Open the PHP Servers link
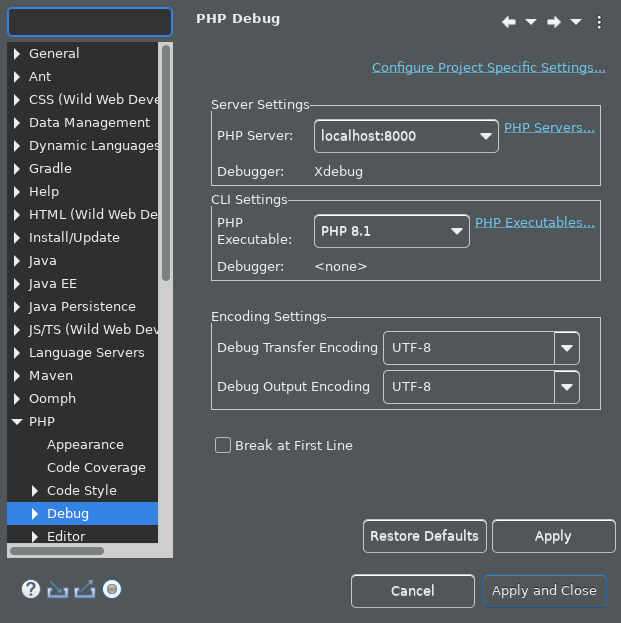The height and width of the screenshot is (623, 621). pos(549,128)
